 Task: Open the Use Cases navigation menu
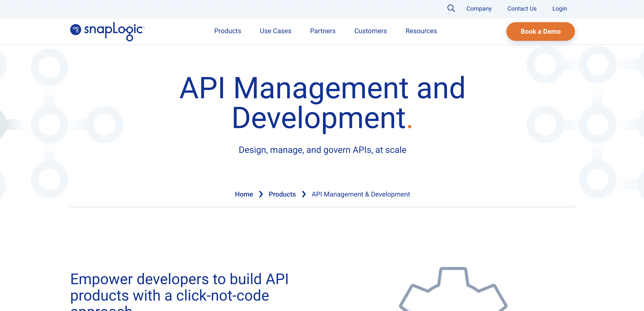pyautogui.click(x=275, y=31)
